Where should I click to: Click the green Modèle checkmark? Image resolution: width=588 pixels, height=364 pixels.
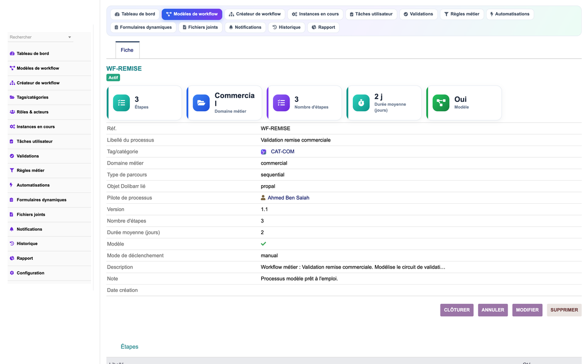click(264, 244)
